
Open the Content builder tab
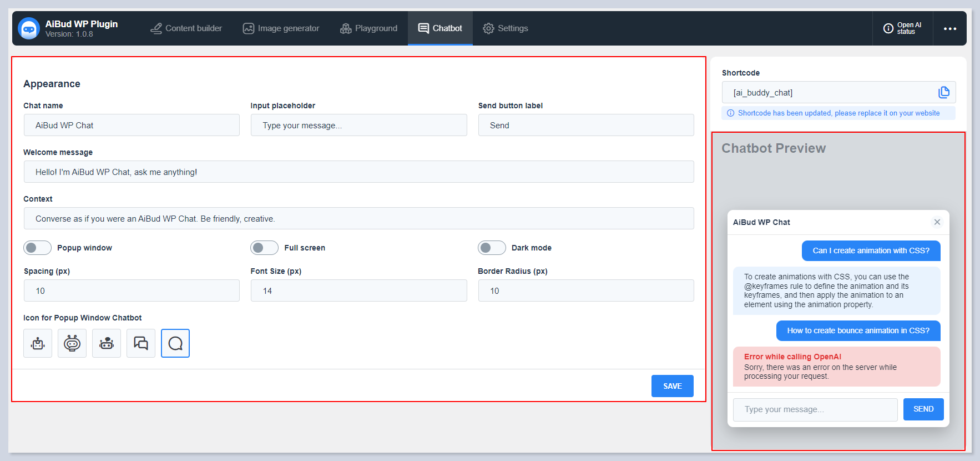[x=186, y=28]
